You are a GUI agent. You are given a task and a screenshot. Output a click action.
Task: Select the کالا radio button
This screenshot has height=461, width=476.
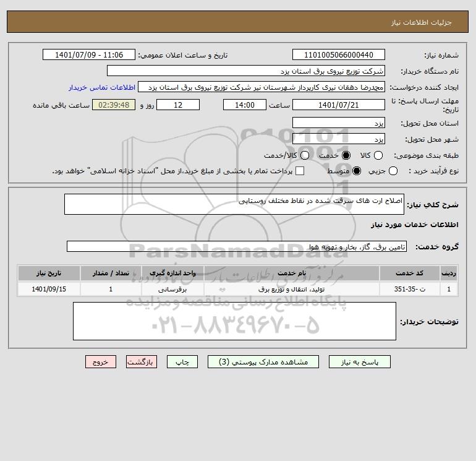point(378,155)
